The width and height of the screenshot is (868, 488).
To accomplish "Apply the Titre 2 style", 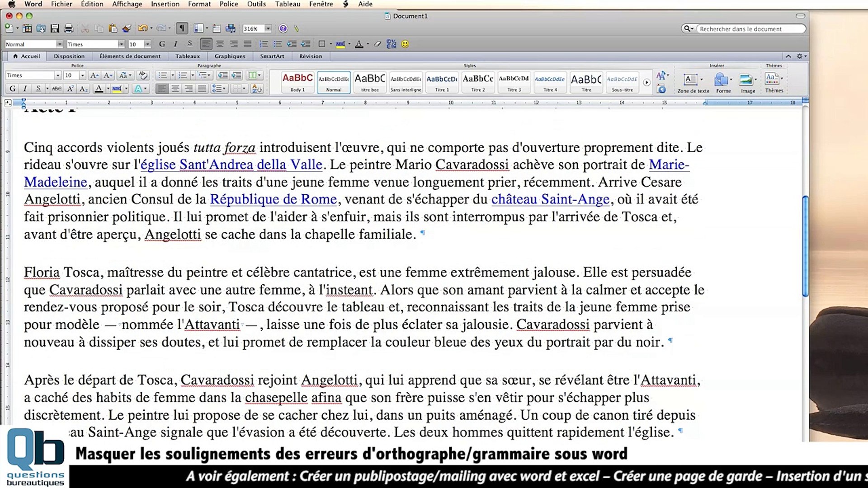I will tap(477, 82).
